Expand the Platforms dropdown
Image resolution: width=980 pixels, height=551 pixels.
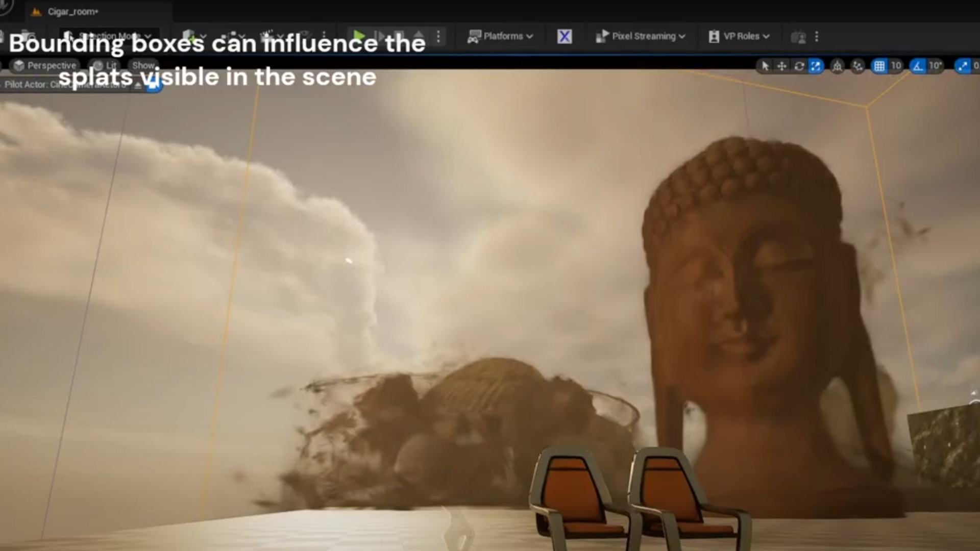click(x=501, y=36)
